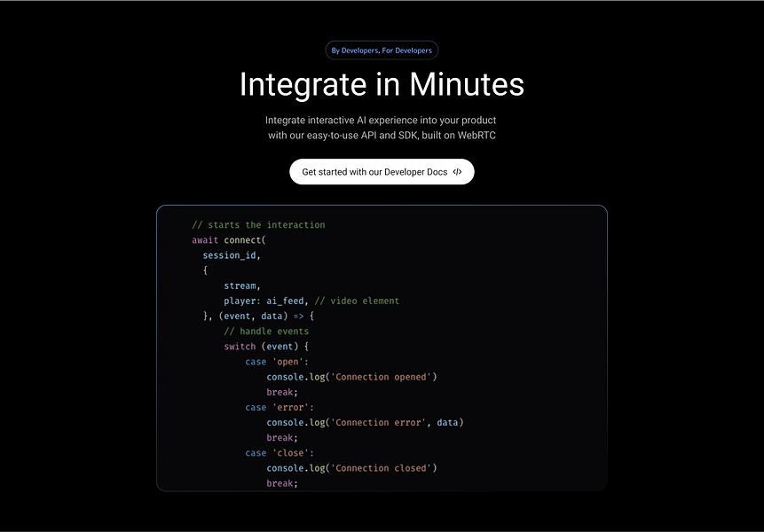Click the comment '// starts the interaction'

click(x=258, y=225)
